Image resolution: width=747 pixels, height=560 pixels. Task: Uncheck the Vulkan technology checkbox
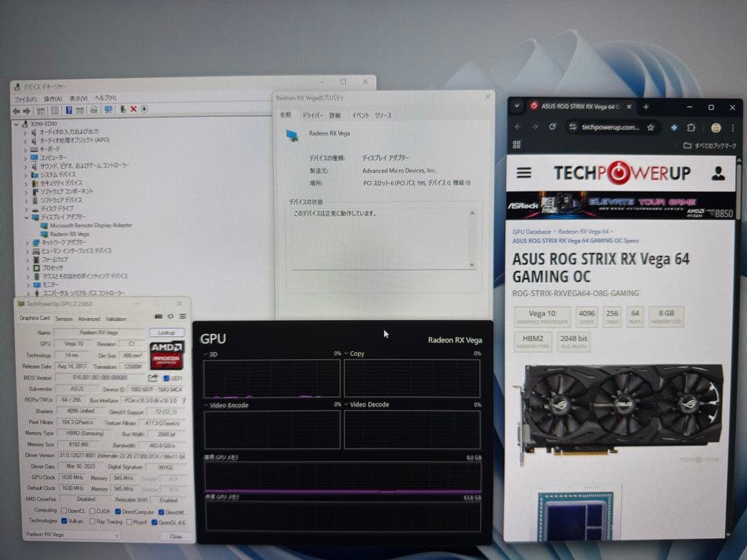[64, 521]
